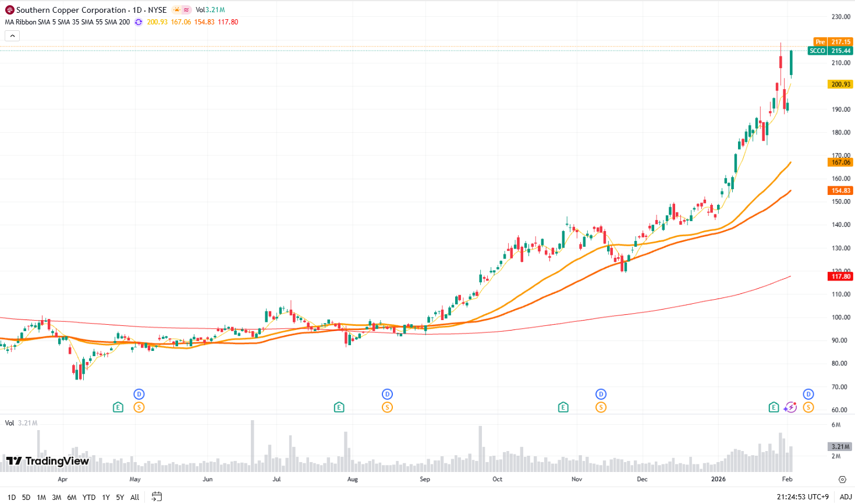The height and width of the screenshot is (504, 855).
Task: Open the dividend D marker in mid-August
Action: coord(387,395)
